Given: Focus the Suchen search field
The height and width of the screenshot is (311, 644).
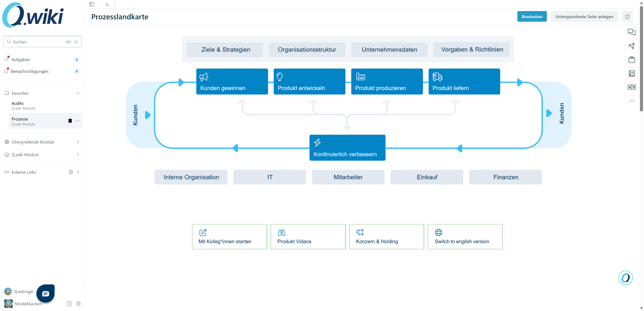Looking at the screenshot, I should coord(38,42).
